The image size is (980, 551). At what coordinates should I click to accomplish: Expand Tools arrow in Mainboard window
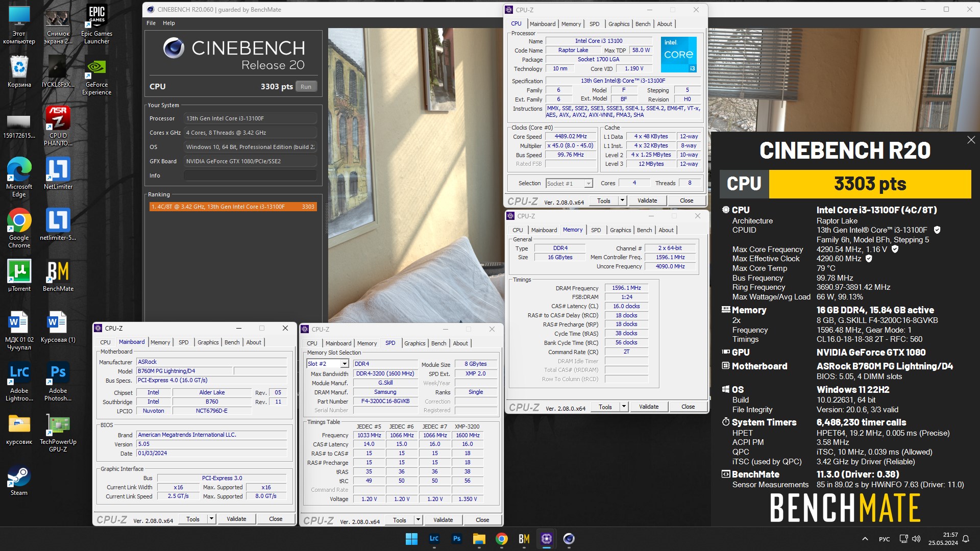click(x=211, y=519)
